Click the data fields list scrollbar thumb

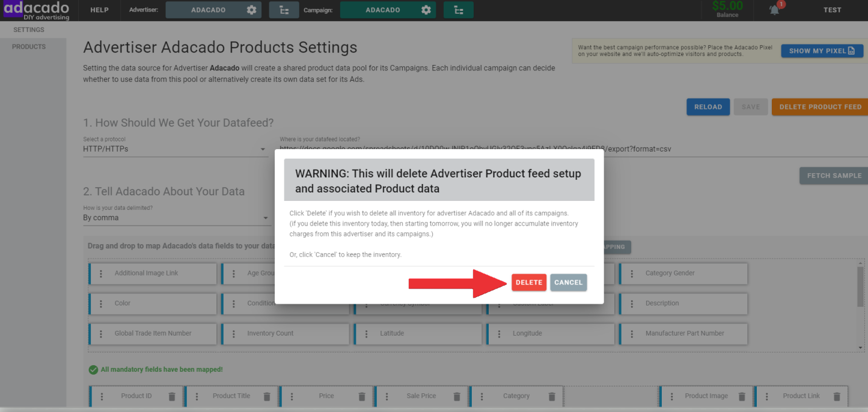861,287
